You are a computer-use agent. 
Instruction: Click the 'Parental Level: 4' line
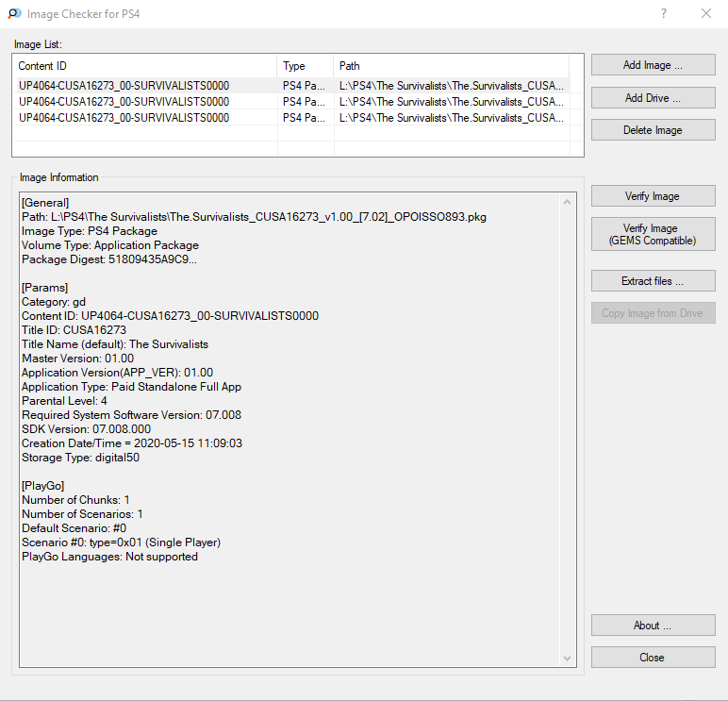pyautogui.click(x=64, y=401)
